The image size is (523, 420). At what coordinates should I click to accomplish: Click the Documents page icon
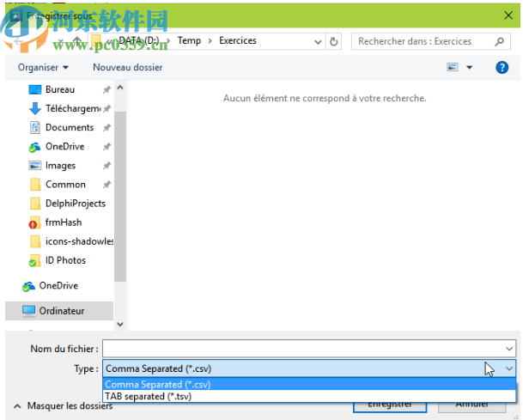coord(35,127)
